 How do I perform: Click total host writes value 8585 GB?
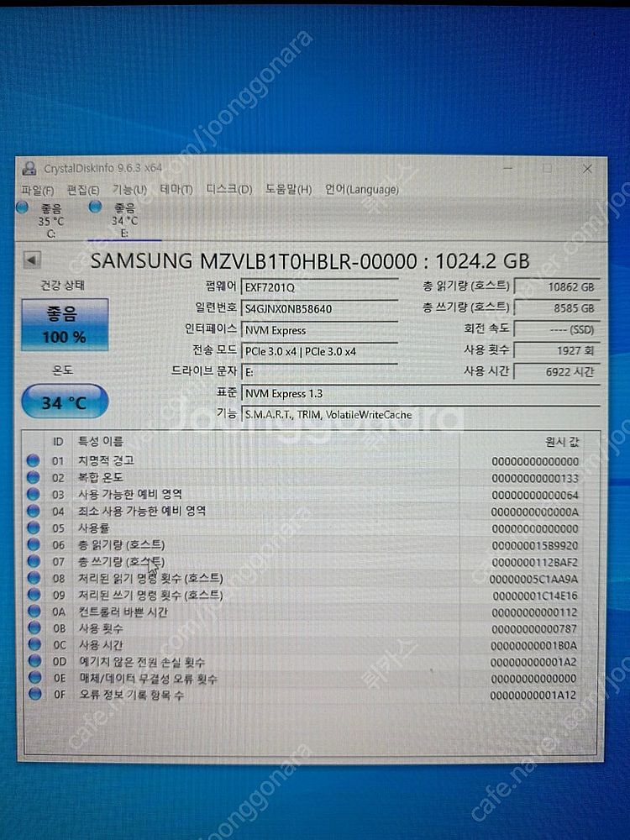pos(557,308)
